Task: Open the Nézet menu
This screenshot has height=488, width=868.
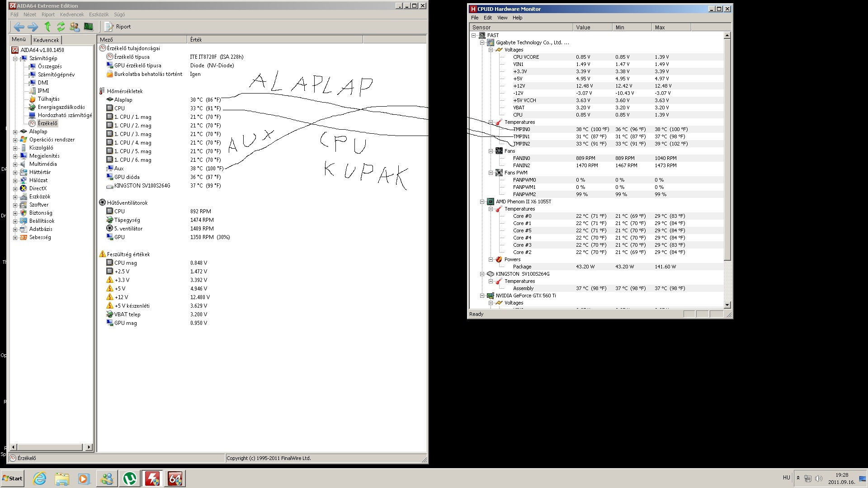Action: (30, 14)
